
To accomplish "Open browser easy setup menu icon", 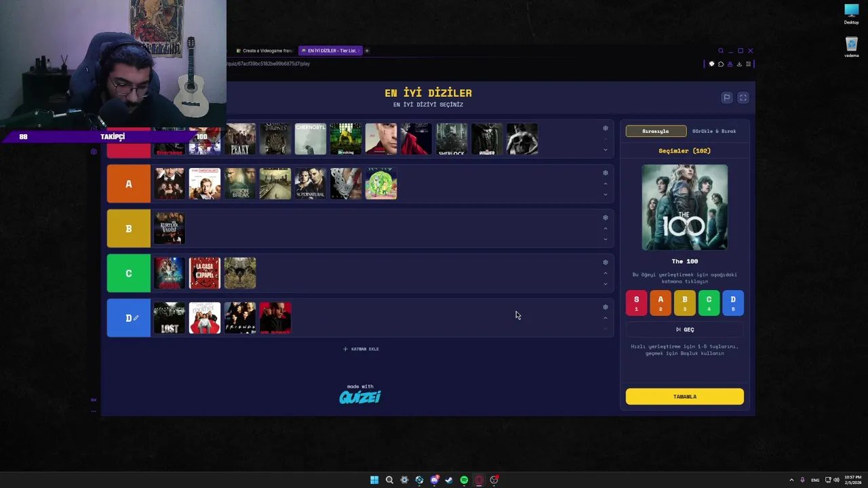I will 749,64.
